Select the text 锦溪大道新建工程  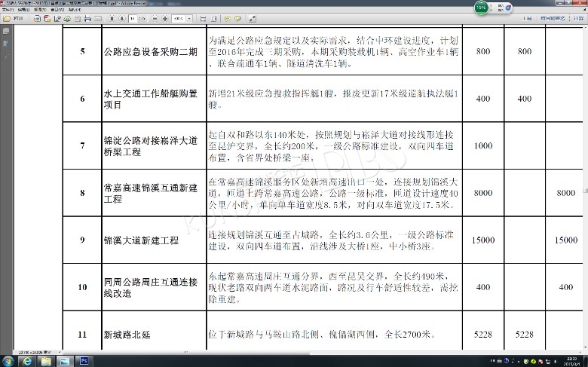pyautogui.click(x=141, y=240)
